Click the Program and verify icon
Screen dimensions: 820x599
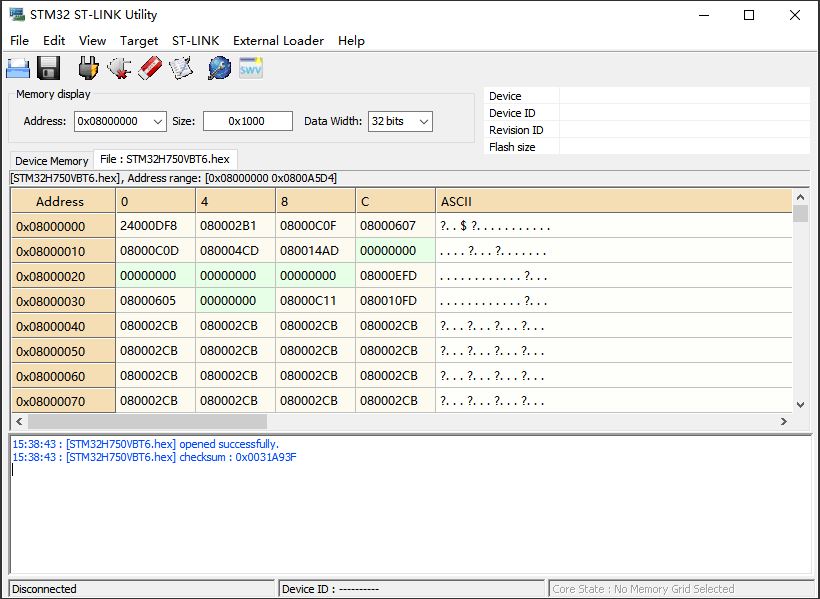(x=181, y=68)
